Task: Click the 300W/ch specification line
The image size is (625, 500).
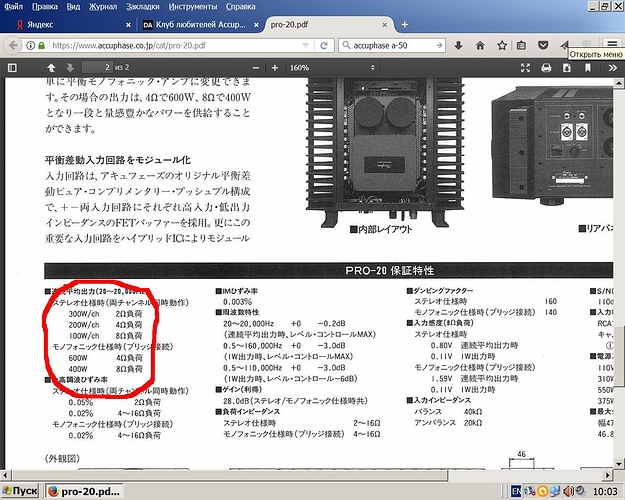Action: pos(105,314)
